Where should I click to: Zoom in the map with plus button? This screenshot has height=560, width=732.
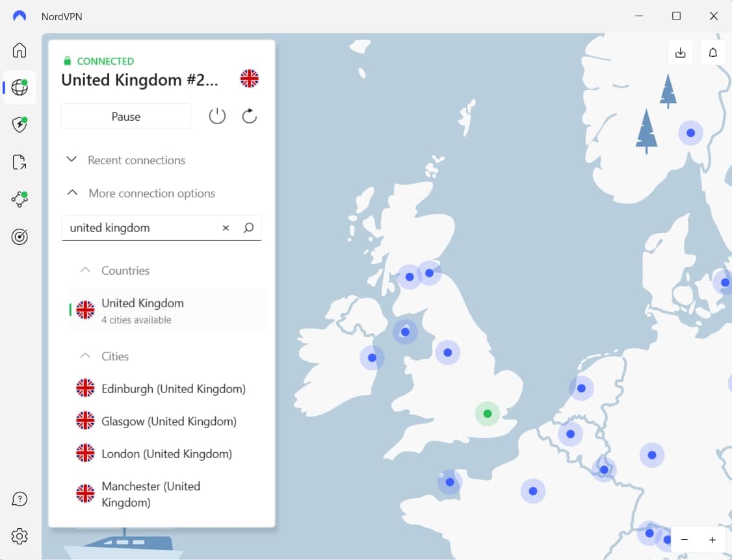pos(712,540)
